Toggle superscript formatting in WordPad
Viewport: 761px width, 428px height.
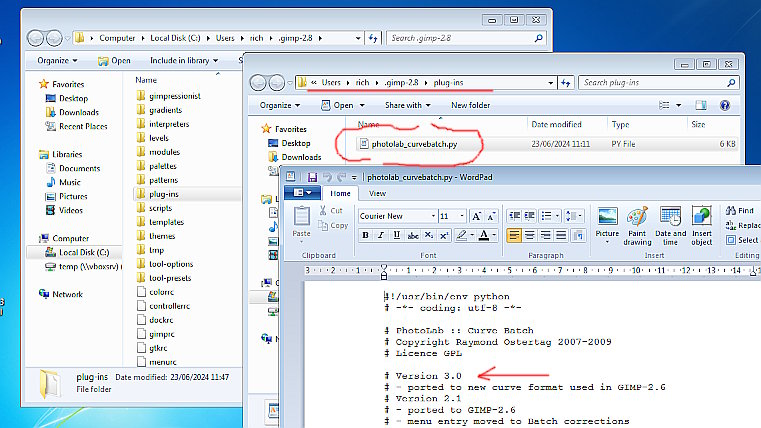[444, 235]
